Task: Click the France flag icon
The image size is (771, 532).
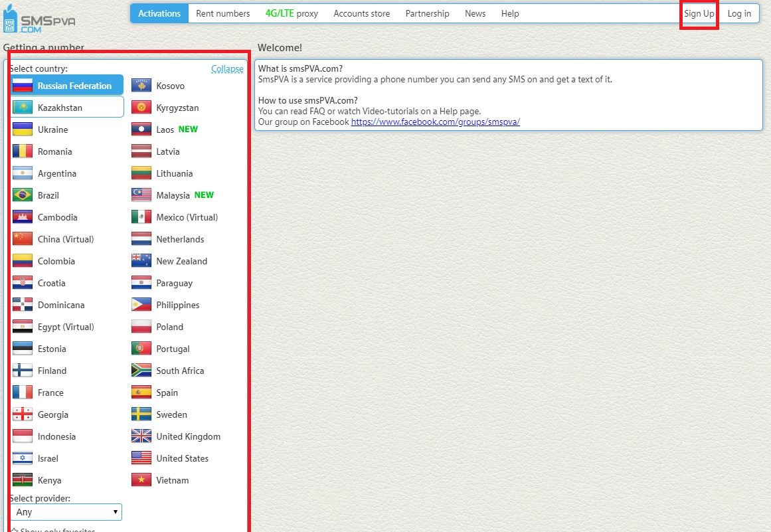Action: tap(23, 393)
